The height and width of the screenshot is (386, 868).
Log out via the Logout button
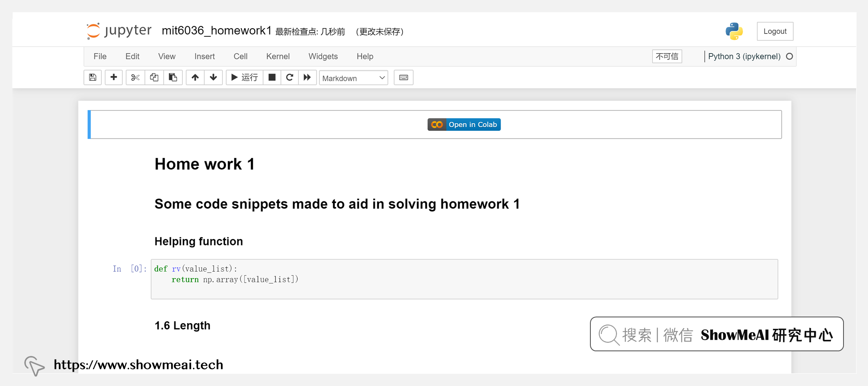[775, 31]
